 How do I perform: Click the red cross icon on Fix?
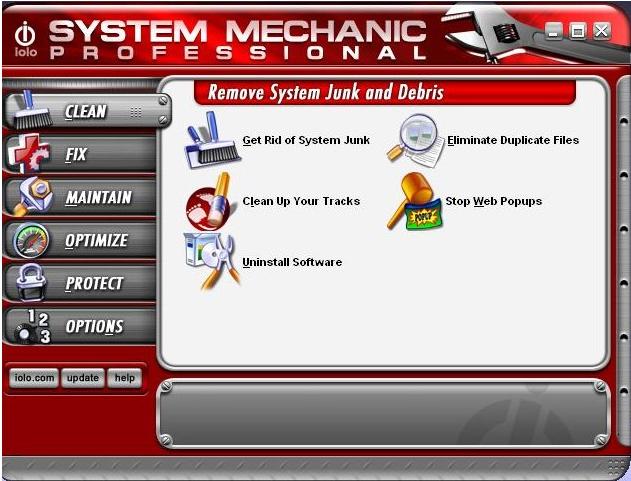point(28,153)
